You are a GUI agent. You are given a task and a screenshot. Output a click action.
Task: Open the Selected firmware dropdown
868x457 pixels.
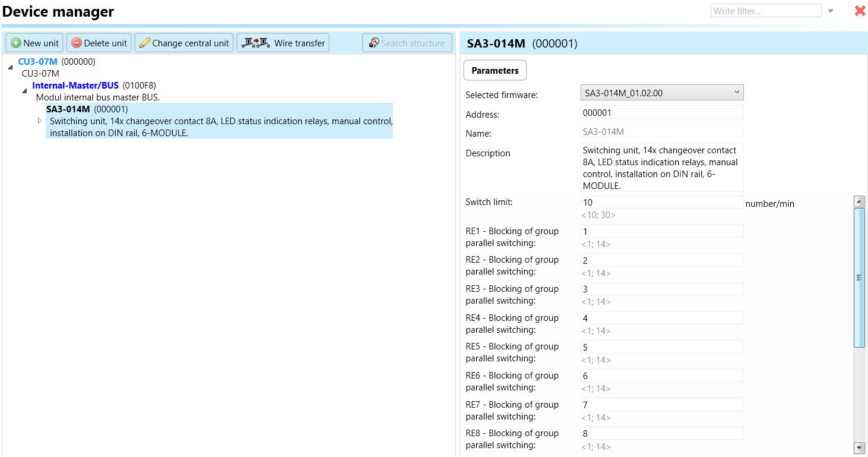click(x=736, y=92)
